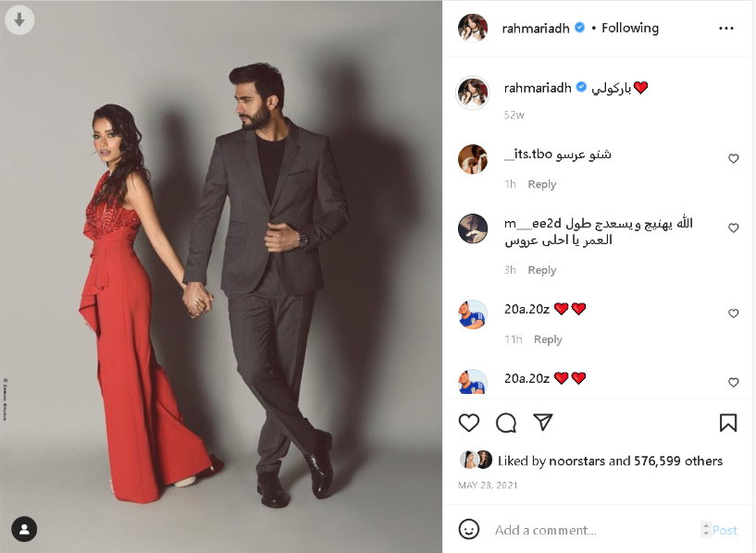Reply to the _its.tbo comment

pos(542,185)
